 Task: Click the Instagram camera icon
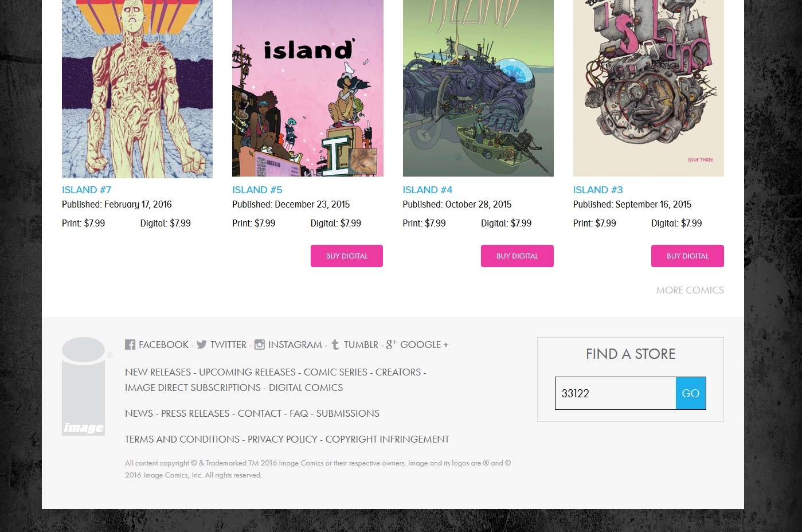260,345
